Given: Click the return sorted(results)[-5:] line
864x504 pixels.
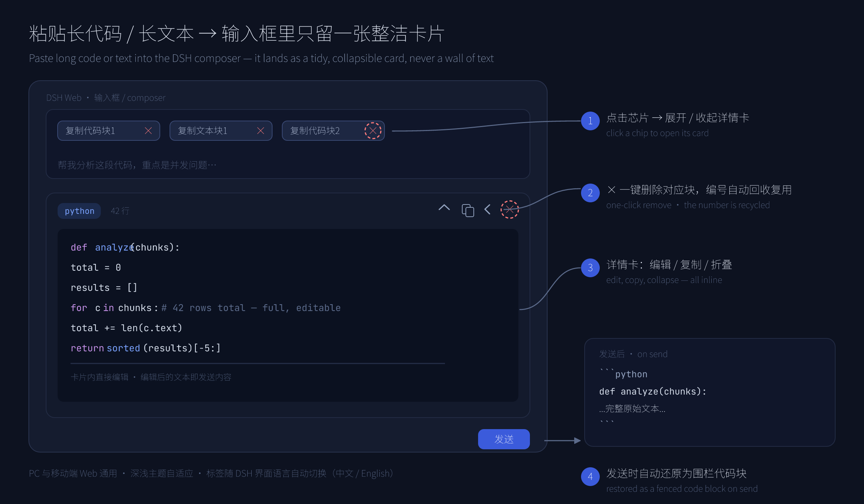Looking at the screenshot, I should click(x=145, y=348).
